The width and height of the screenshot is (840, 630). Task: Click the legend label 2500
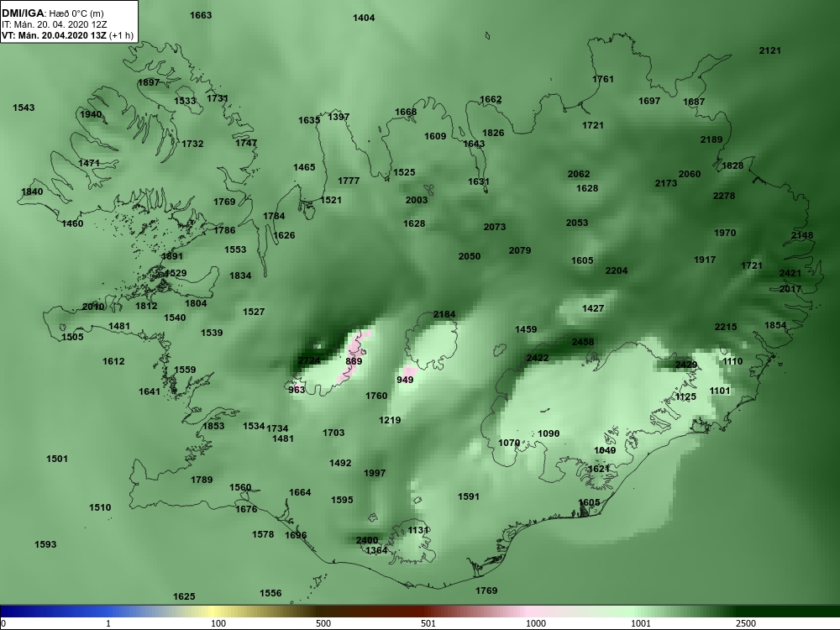point(746,623)
